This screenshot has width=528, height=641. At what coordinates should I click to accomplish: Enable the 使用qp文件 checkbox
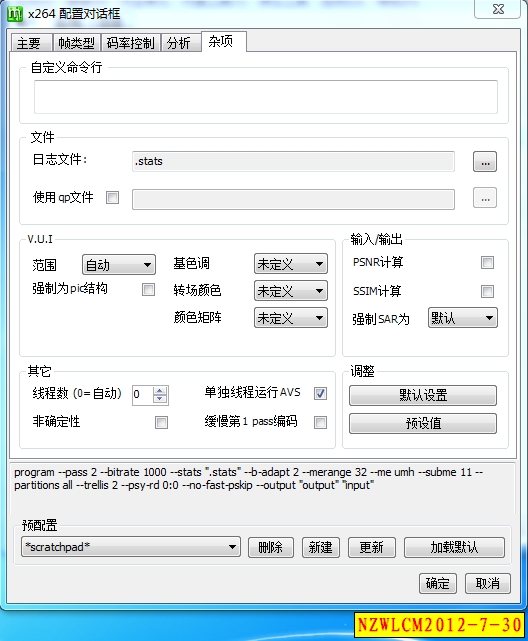pos(112,198)
